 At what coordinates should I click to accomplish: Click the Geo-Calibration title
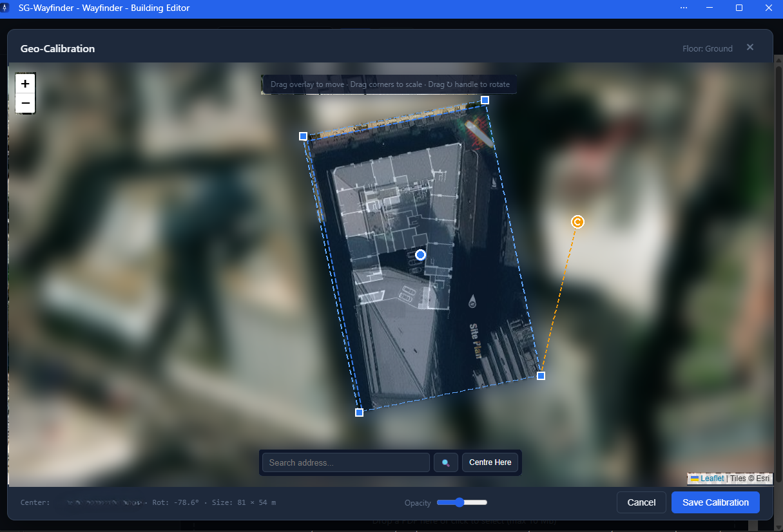point(57,48)
